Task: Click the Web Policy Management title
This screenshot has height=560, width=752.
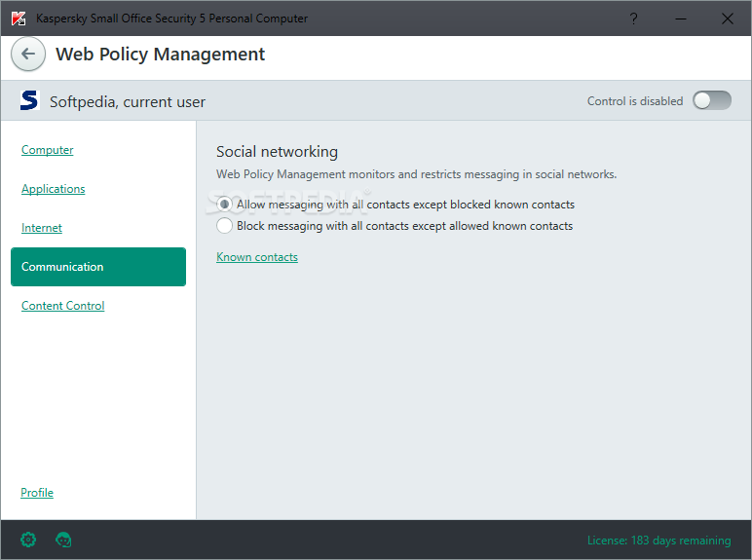Action: [x=160, y=54]
